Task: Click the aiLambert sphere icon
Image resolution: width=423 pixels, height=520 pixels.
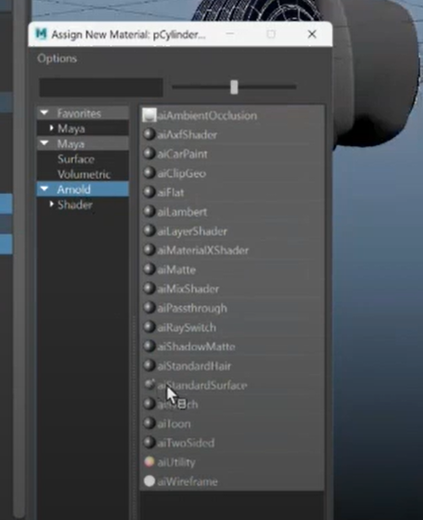Action: tap(149, 211)
